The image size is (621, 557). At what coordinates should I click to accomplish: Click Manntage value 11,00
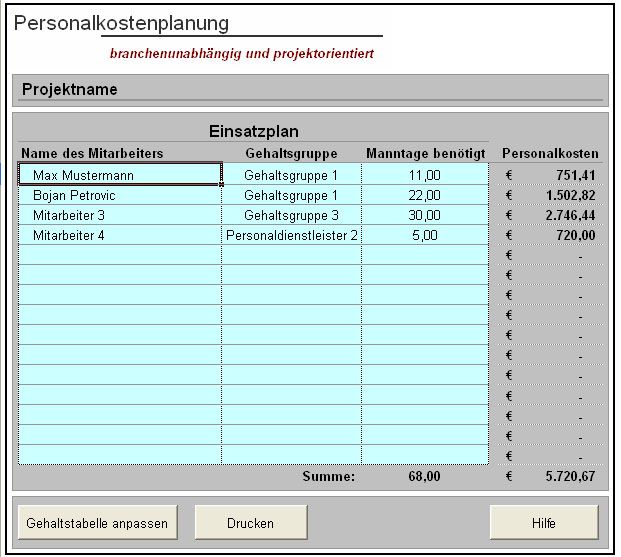click(425, 175)
